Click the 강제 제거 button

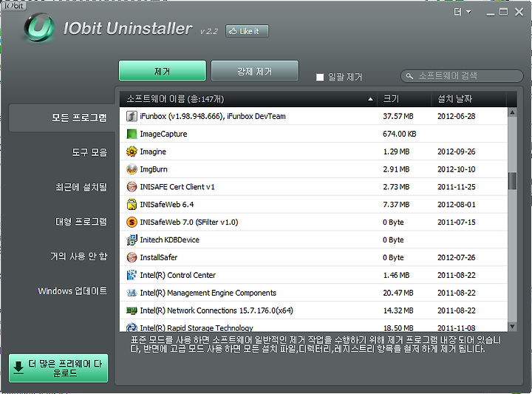[255, 71]
